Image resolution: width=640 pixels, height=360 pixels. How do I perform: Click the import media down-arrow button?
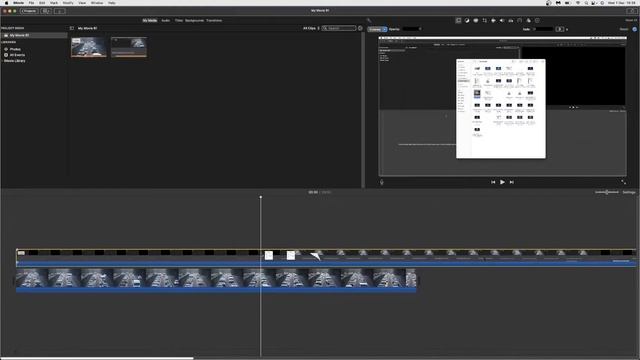point(60,11)
